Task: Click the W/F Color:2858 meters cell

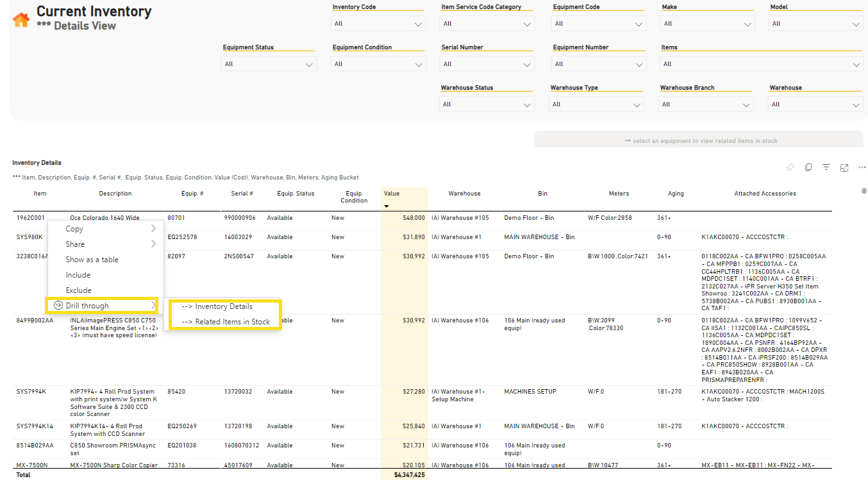Action: [x=610, y=218]
